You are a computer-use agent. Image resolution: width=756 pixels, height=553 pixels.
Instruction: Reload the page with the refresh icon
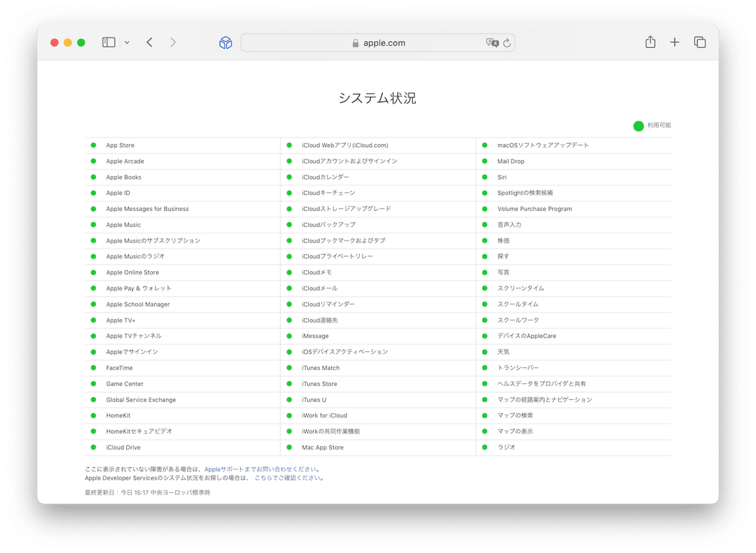tap(507, 43)
